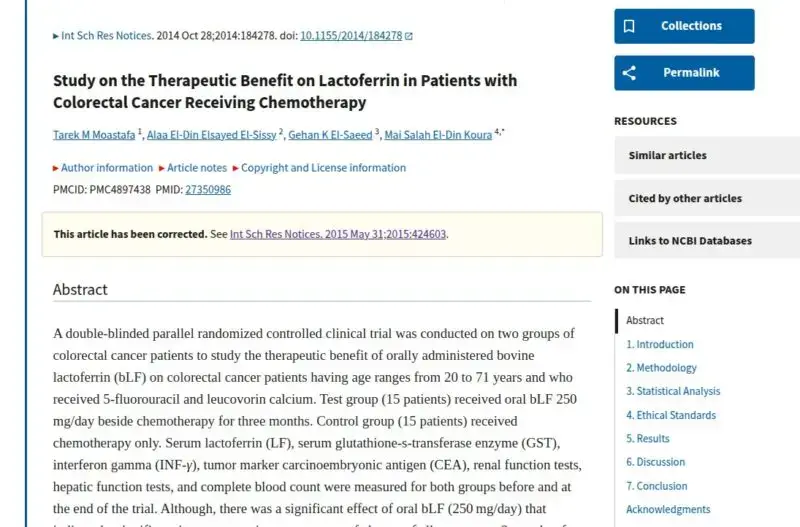View author Mai Salah El-Din Koura
Image resolution: width=800 pixels, height=527 pixels.
click(438, 135)
